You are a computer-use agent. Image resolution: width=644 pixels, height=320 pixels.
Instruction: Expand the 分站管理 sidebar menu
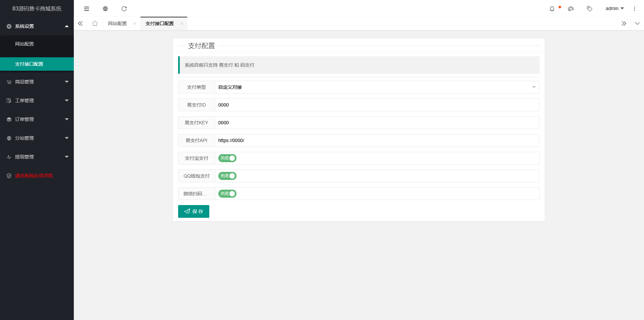(x=37, y=138)
